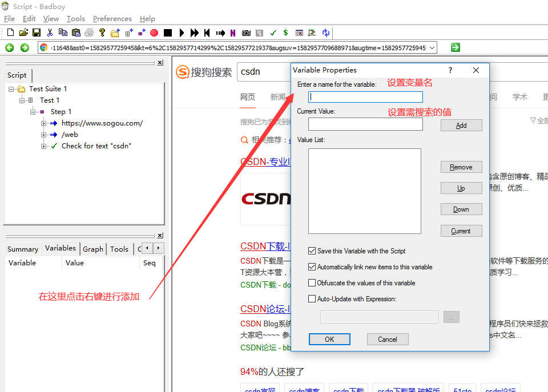
Task: Click the Rewind to start button
Action: (207, 33)
